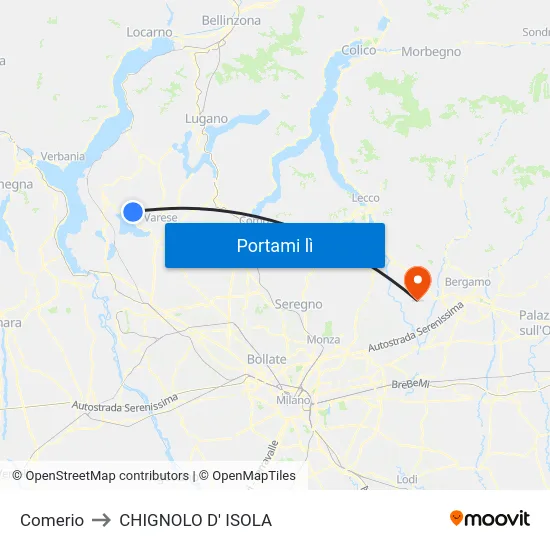
Task: Click the Lecco city label
Action: click(365, 198)
